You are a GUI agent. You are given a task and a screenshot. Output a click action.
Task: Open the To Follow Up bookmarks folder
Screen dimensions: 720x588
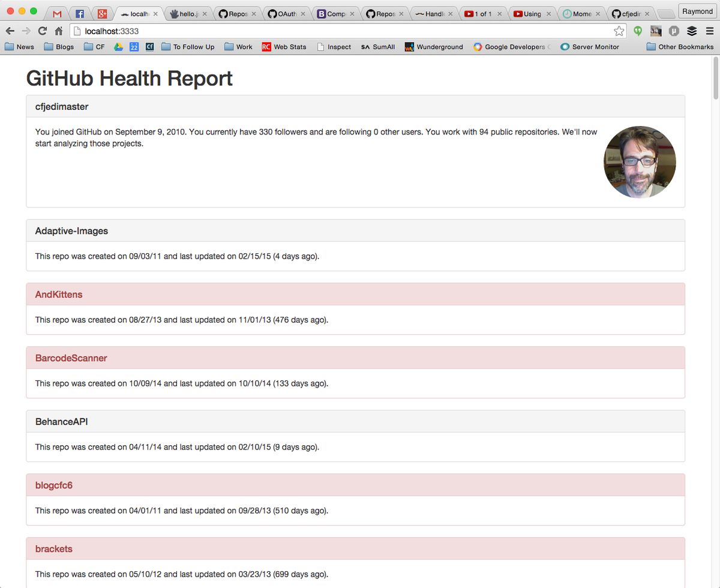pyautogui.click(x=188, y=47)
